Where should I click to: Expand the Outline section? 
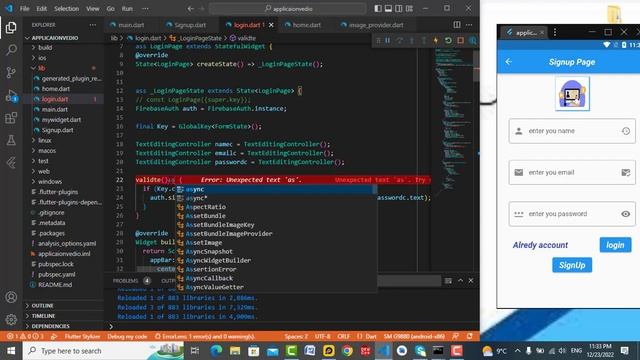pos(42,305)
